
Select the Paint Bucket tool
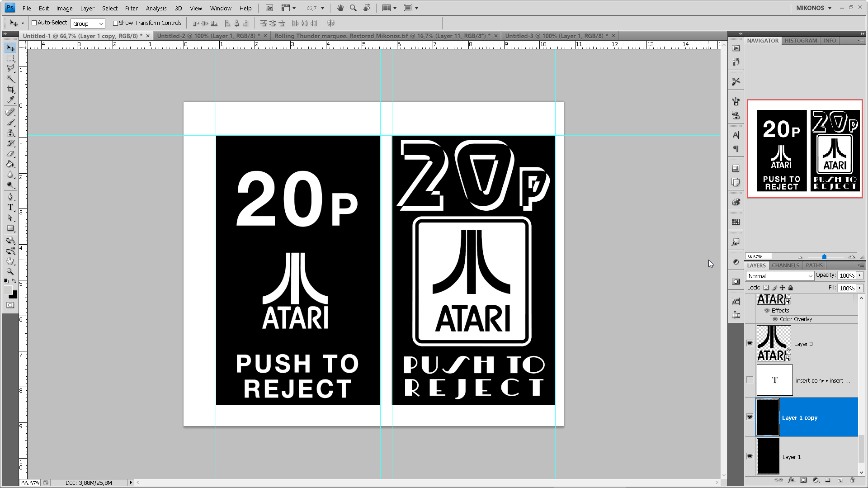[10, 164]
